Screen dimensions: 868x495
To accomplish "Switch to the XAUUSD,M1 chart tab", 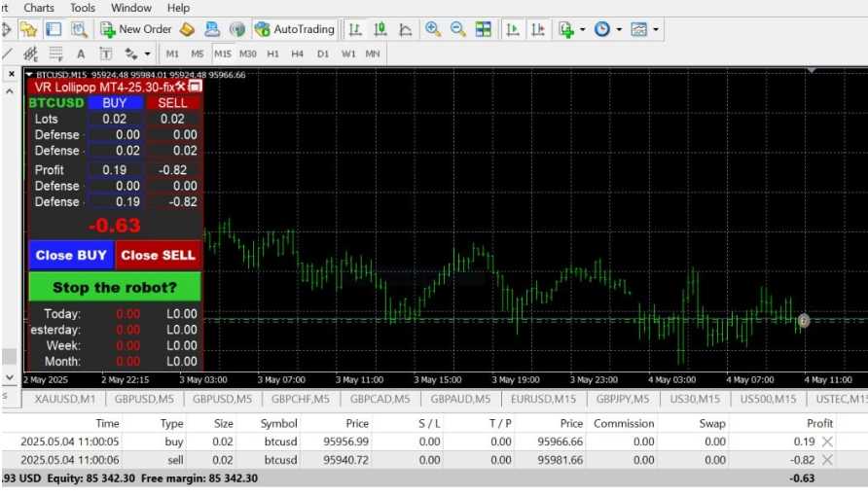I will pyautogui.click(x=65, y=399).
